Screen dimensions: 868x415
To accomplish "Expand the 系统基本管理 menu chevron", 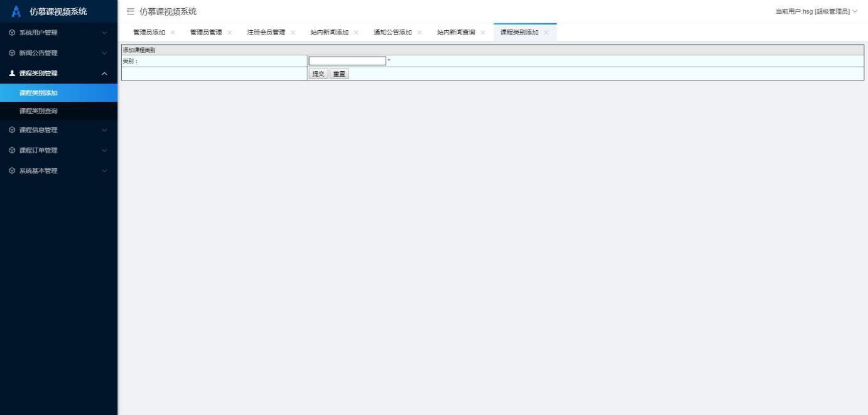I will pyautogui.click(x=104, y=170).
